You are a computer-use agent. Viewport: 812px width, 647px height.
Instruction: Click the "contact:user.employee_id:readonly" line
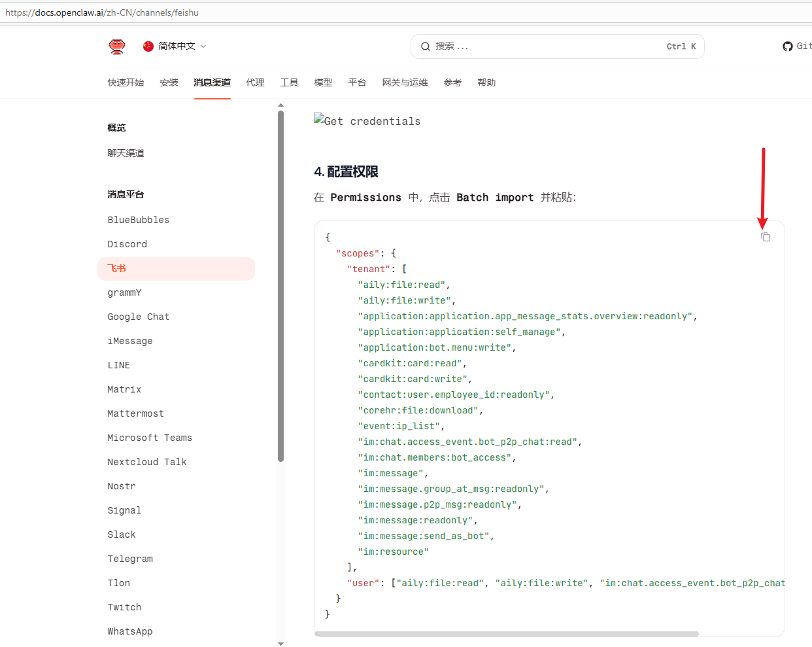coord(456,394)
